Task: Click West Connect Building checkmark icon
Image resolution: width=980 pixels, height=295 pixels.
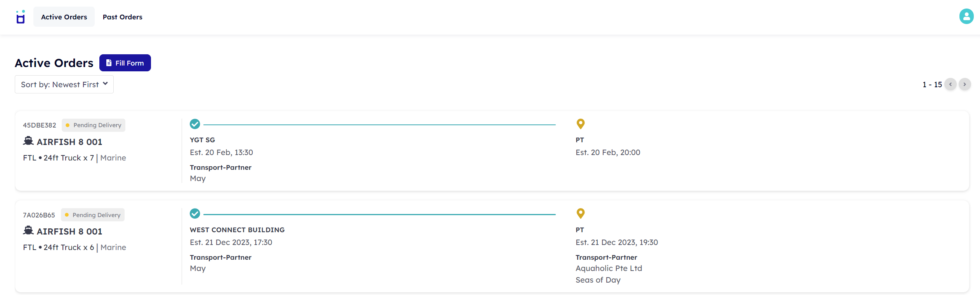Action: tap(195, 214)
